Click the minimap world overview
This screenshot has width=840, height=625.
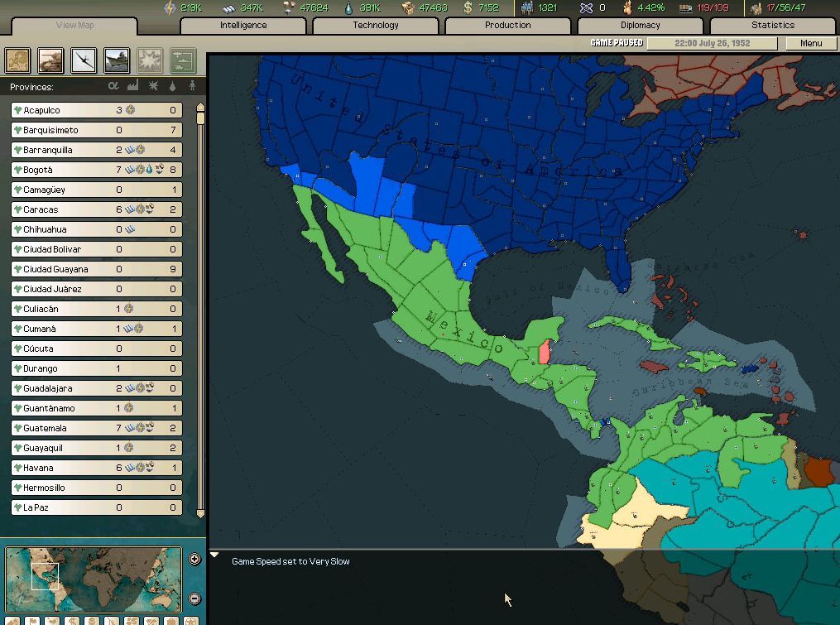(x=94, y=579)
